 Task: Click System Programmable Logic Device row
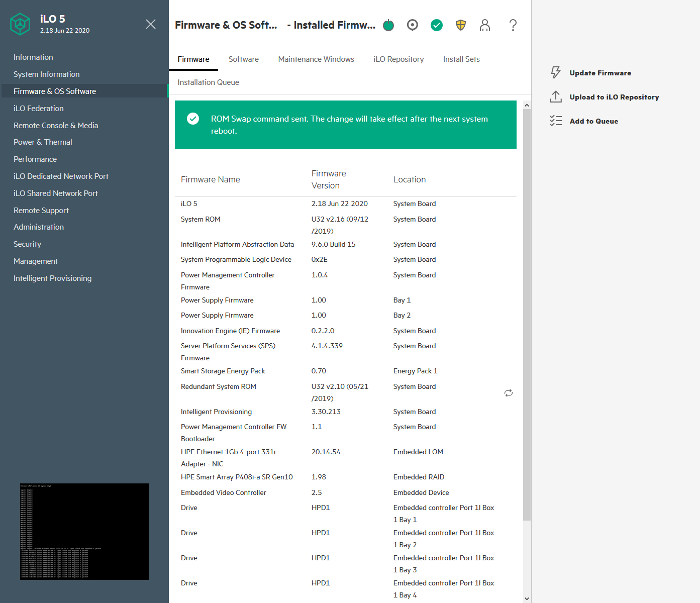(x=345, y=260)
